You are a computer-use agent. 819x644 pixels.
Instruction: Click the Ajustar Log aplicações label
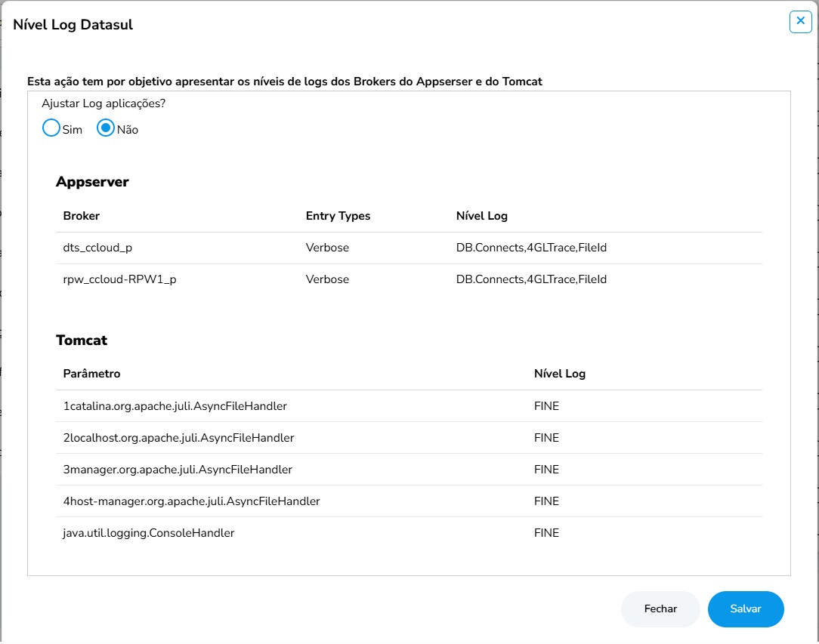[104, 104]
